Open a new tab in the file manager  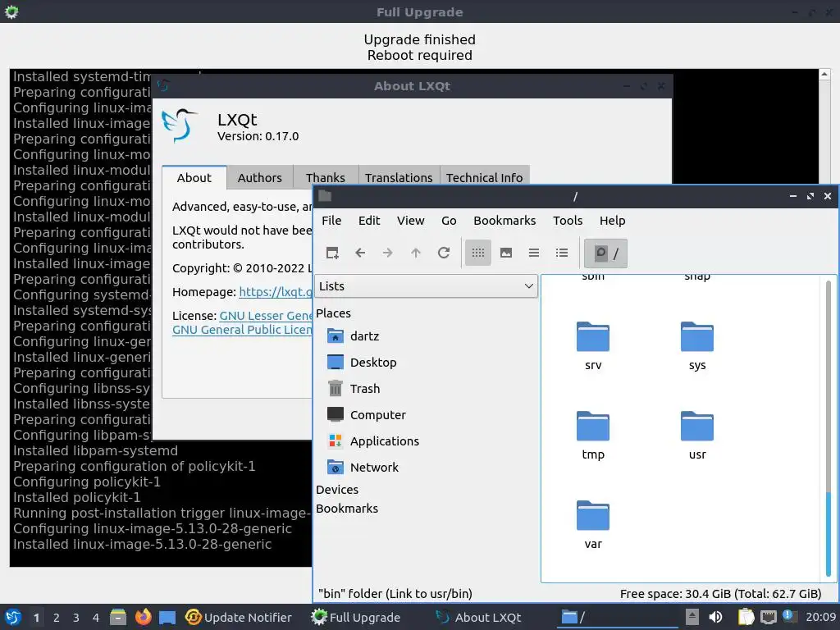[332, 253]
